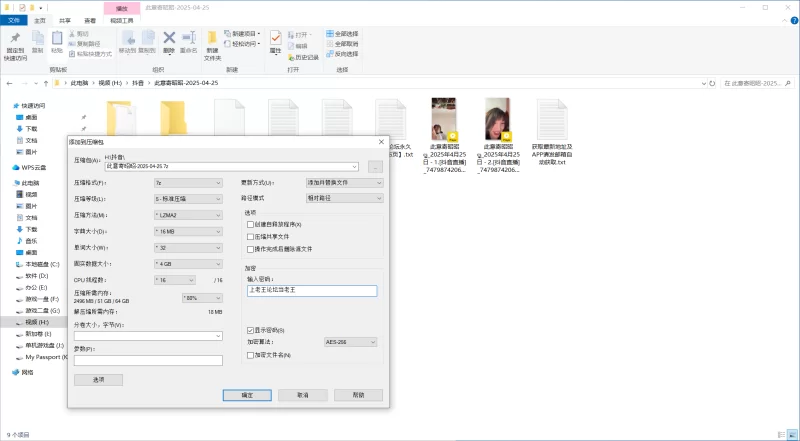Click the pink 播放 (Play) contextual tab
Image resolution: width=800 pixels, height=441 pixels.
pyautogui.click(x=121, y=8)
